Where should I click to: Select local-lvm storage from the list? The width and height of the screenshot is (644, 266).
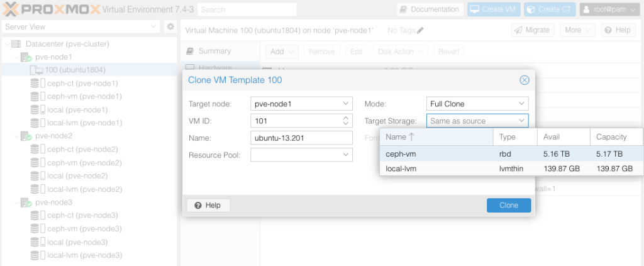[x=511, y=169]
